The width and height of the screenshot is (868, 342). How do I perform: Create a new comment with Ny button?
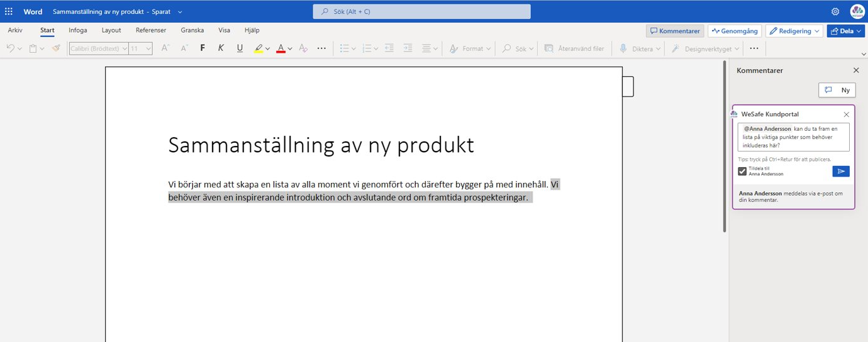point(837,90)
